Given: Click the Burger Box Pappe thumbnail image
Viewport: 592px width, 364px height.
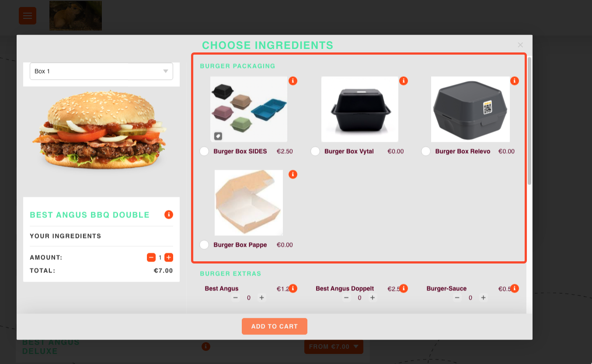Looking at the screenshot, I should [x=249, y=203].
